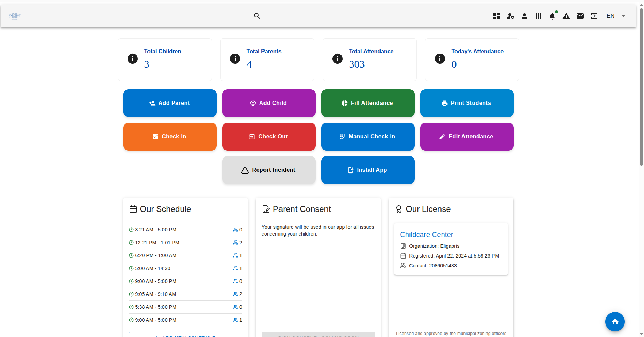The image size is (644, 337).
Task: Select the 12:21 PM - 1:01 PM schedule
Action: 157,243
